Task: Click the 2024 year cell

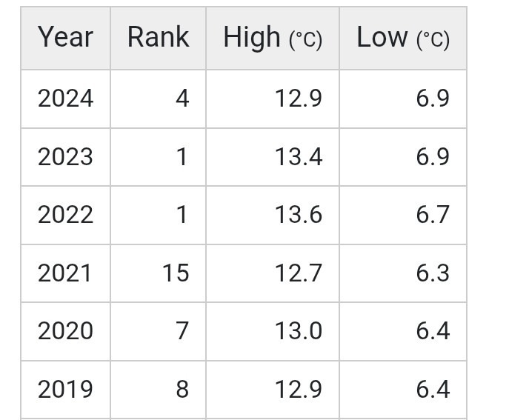Action: (x=65, y=99)
